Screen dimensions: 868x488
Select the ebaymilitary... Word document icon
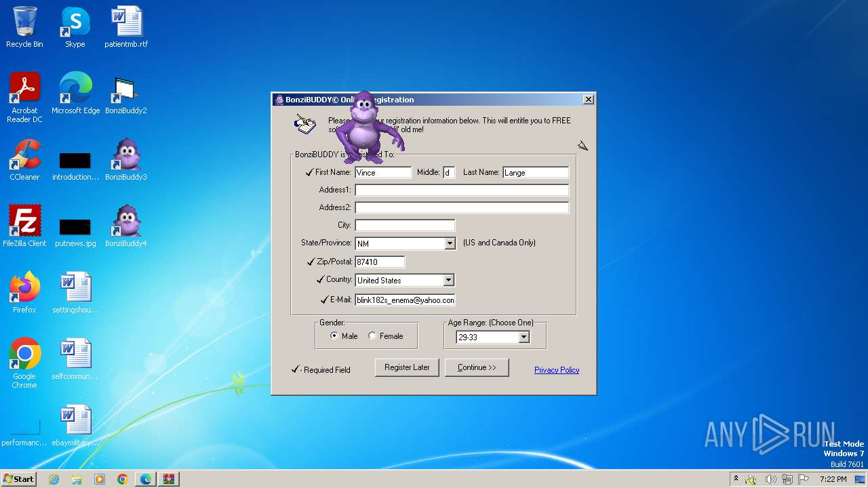pyautogui.click(x=75, y=426)
